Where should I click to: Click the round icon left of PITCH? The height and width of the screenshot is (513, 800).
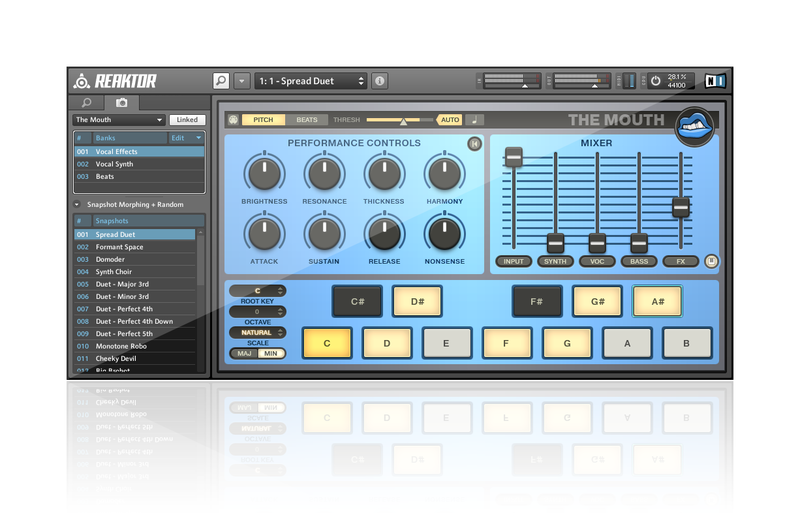[233, 119]
